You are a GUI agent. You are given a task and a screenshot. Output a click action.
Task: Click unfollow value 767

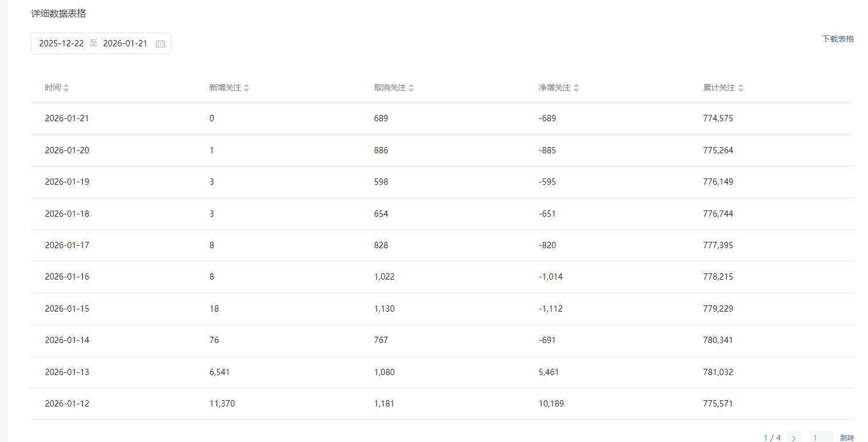point(381,340)
